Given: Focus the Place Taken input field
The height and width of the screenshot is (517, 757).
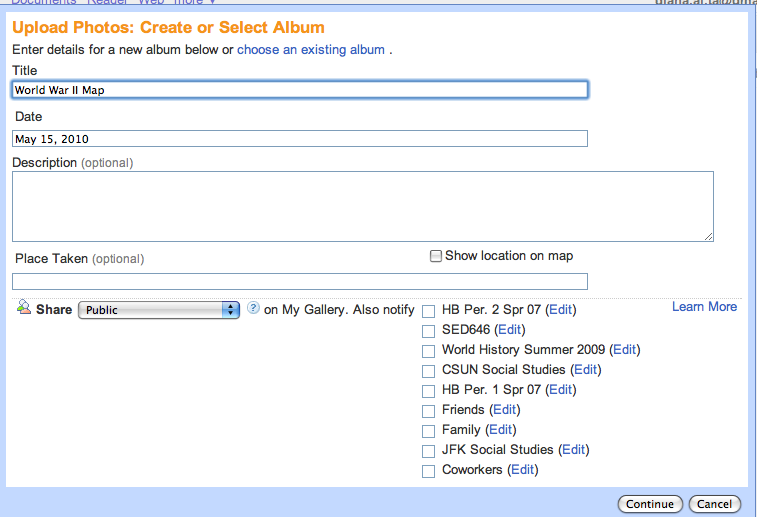Looking at the screenshot, I should pos(300,281).
